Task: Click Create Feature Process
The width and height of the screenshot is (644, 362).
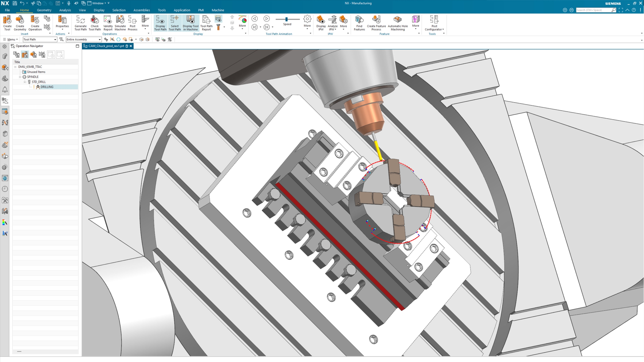Action: (376, 23)
